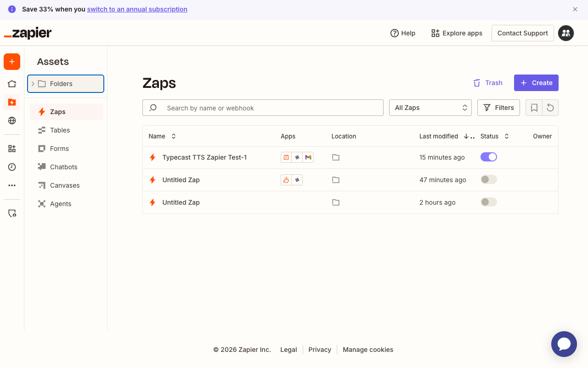Open the chat bubble widget
The height and width of the screenshot is (368, 588).
pos(564,344)
